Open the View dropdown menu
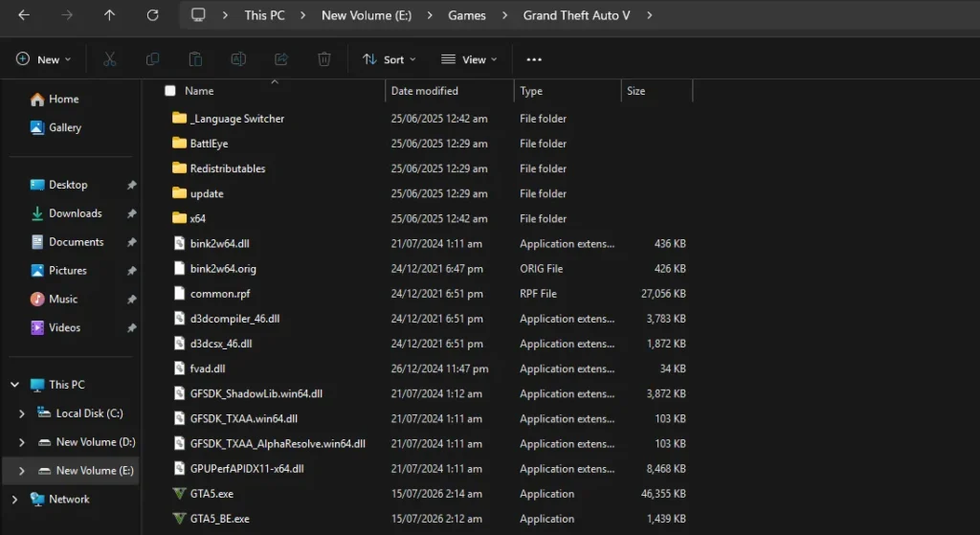This screenshot has width=980, height=535. pyautogui.click(x=469, y=59)
